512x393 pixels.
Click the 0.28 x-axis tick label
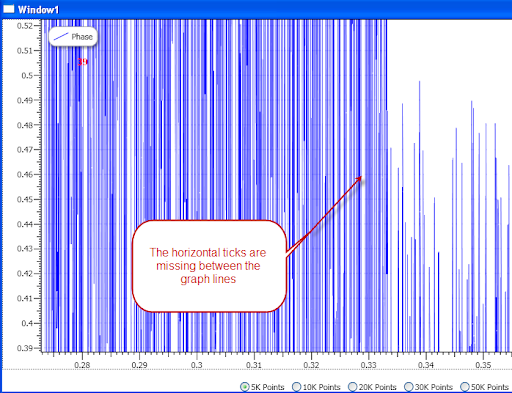pyautogui.click(x=82, y=365)
